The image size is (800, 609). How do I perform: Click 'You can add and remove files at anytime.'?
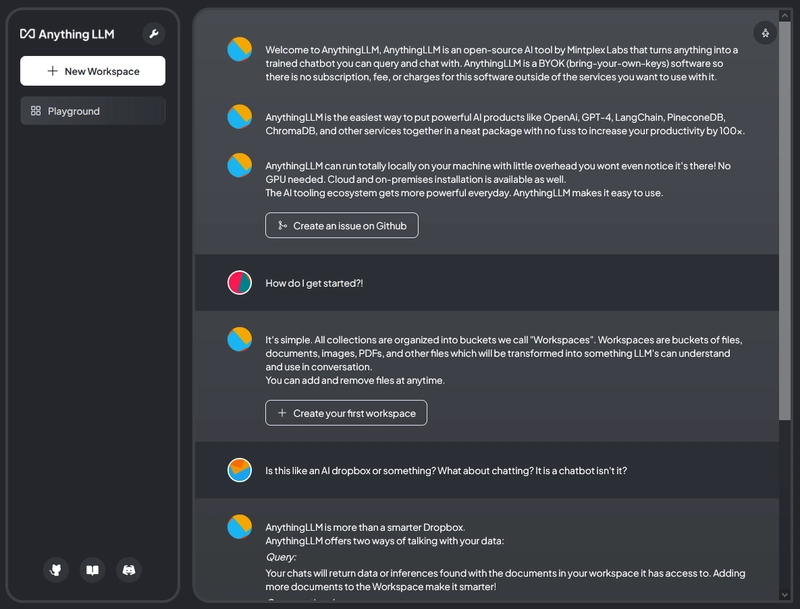click(355, 380)
